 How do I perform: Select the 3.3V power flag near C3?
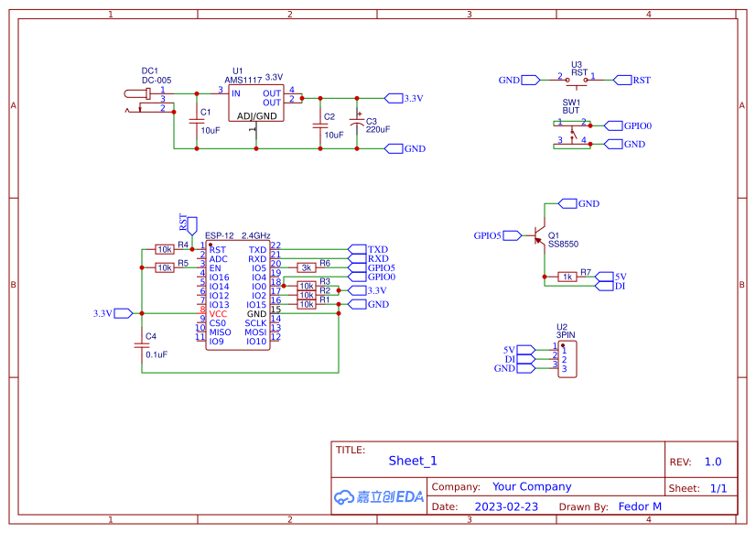(x=395, y=97)
